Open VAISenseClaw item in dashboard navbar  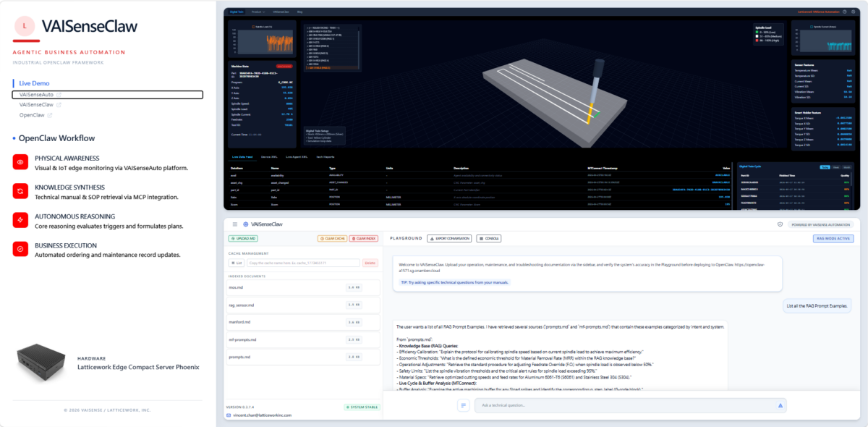(x=282, y=12)
